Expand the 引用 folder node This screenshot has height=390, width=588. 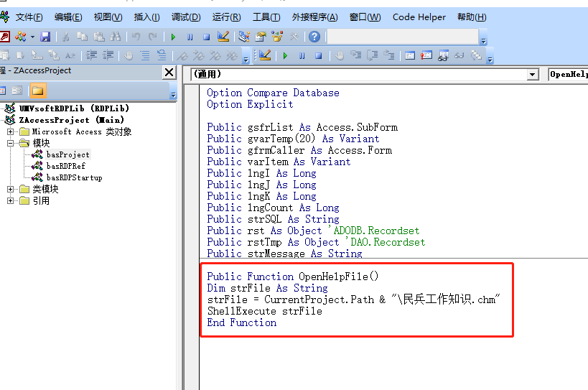11,200
